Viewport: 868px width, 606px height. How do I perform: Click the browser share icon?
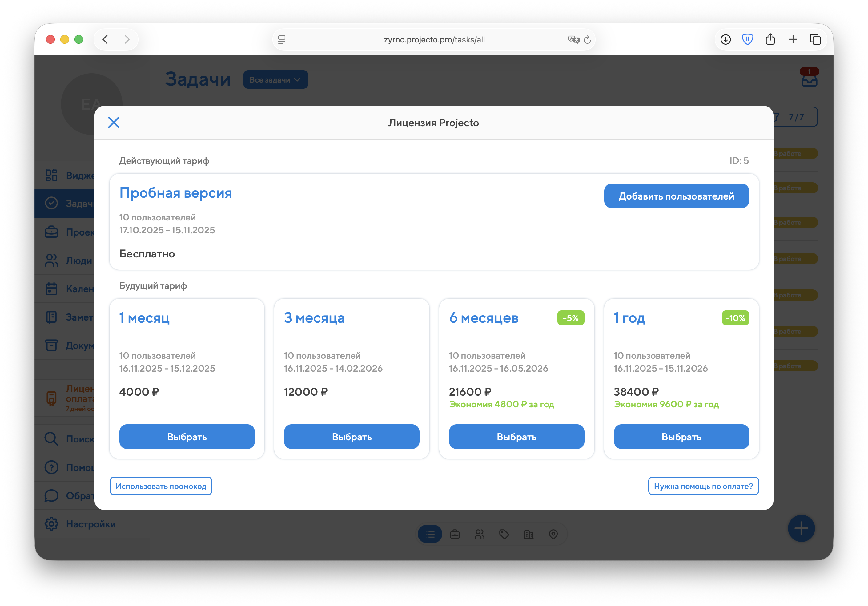coord(770,39)
